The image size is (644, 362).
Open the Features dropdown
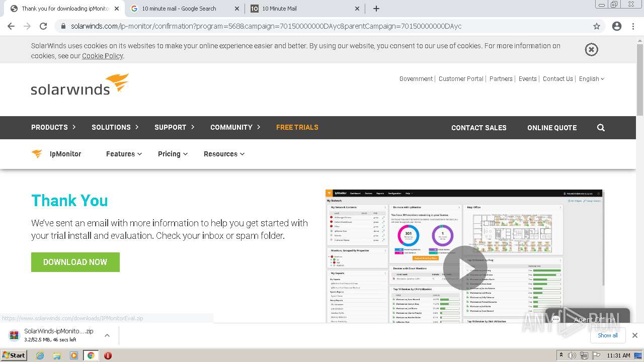[x=124, y=154]
